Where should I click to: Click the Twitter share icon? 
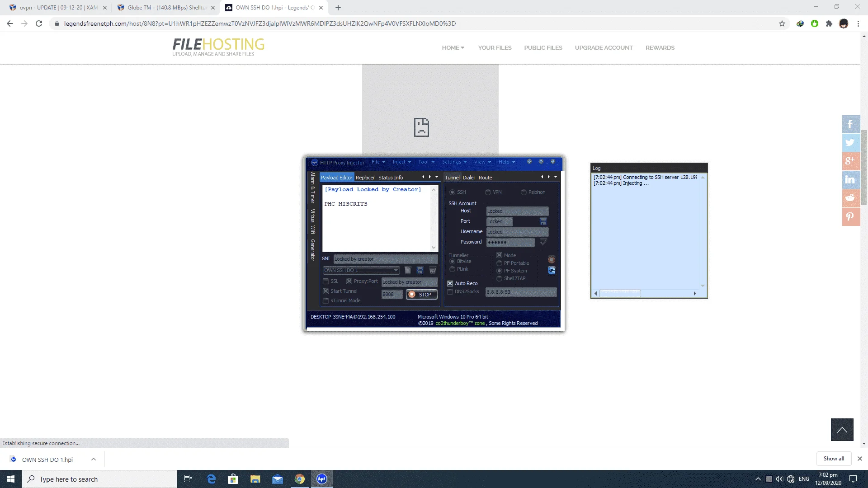tap(851, 143)
